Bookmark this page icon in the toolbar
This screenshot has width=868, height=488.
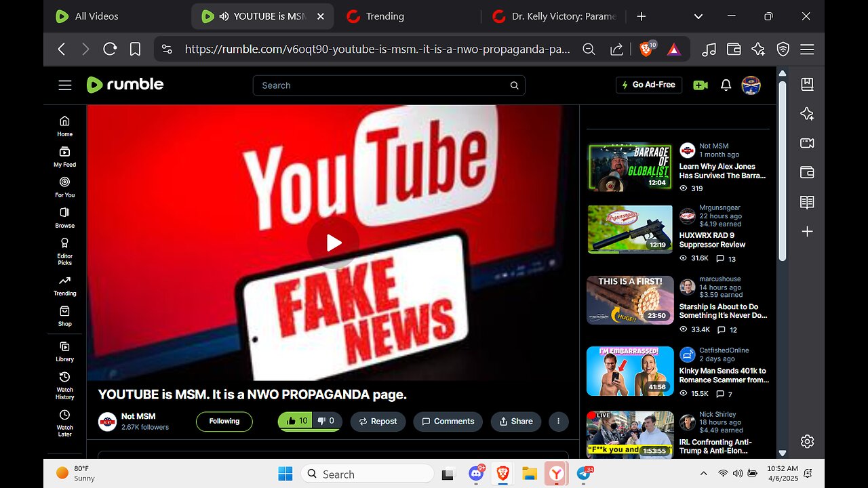135,49
